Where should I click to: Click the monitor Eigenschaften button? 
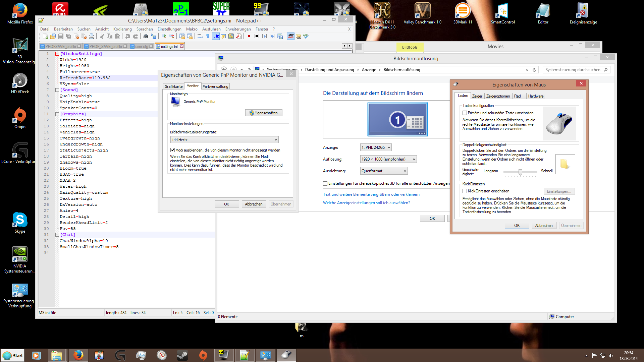click(264, 113)
